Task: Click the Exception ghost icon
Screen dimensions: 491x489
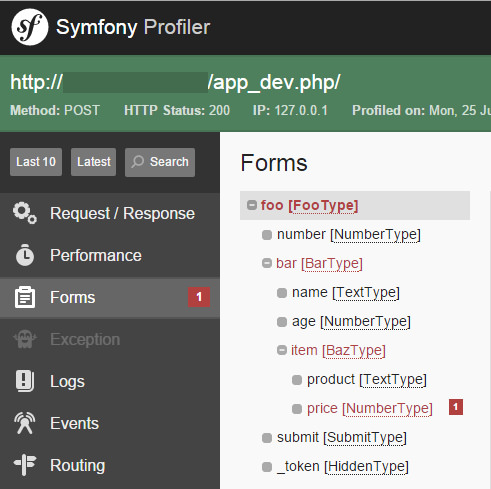Action: [x=25, y=339]
